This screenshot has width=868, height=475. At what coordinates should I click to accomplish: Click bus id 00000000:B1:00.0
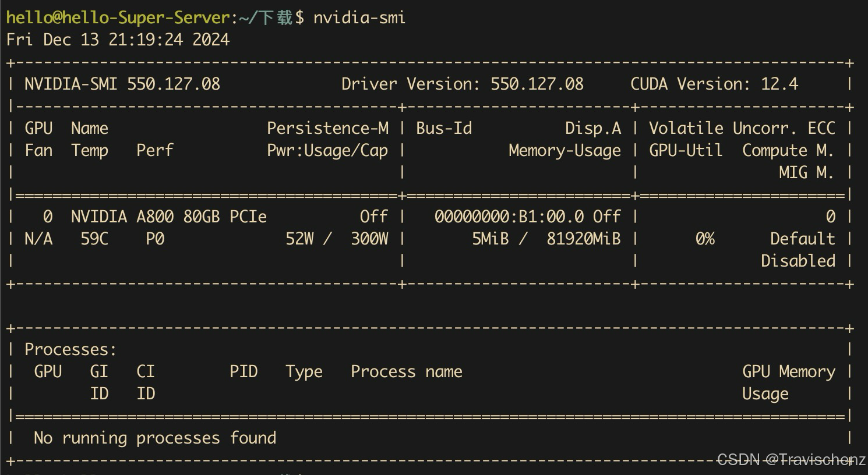[x=509, y=217]
